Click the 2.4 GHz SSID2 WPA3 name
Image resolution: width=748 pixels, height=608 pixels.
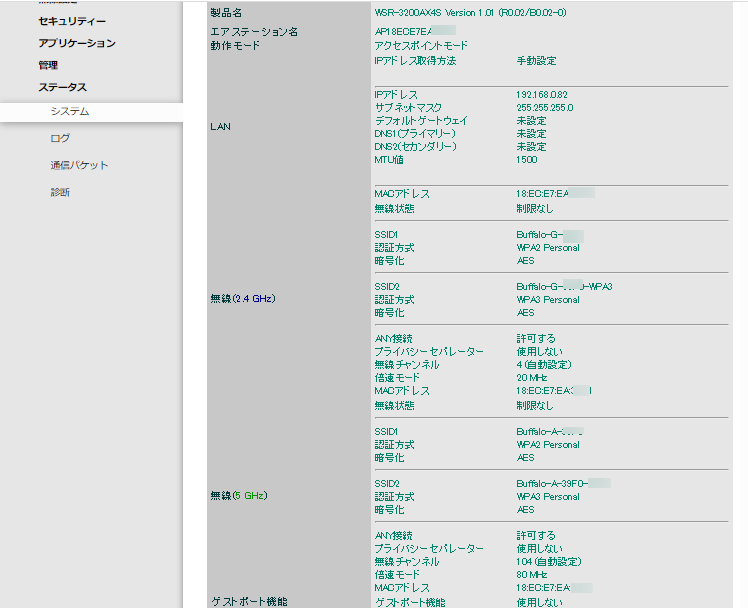point(564,287)
